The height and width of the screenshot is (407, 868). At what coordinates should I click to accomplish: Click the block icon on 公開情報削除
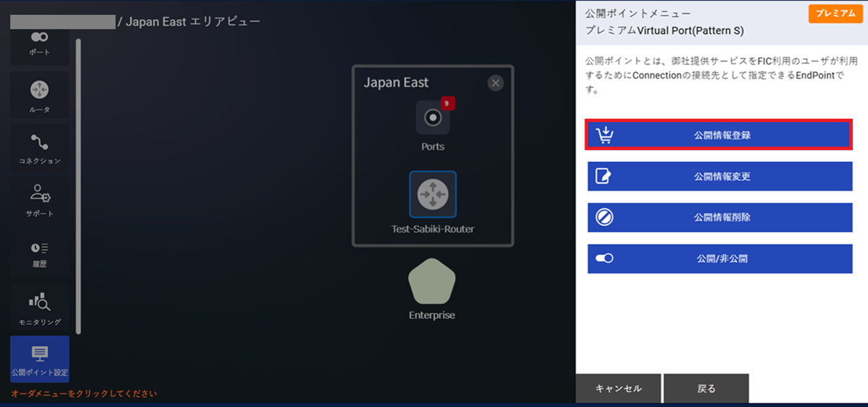tap(604, 217)
